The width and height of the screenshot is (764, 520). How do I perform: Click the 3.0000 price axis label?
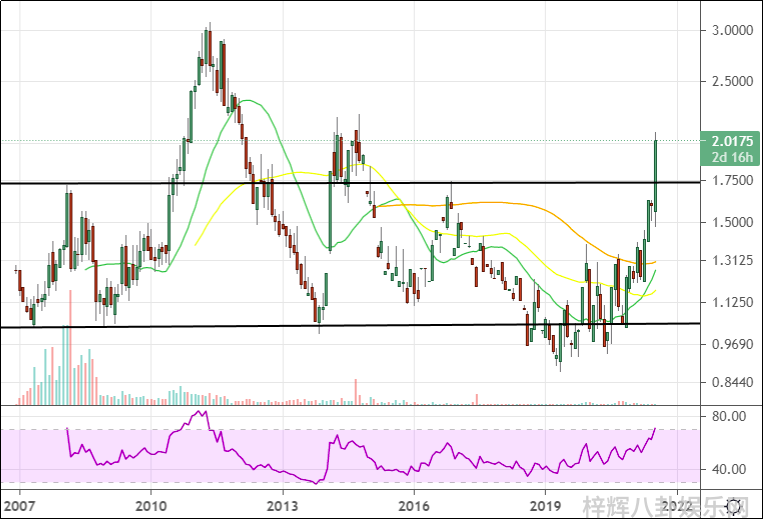[x=732, y=31]
